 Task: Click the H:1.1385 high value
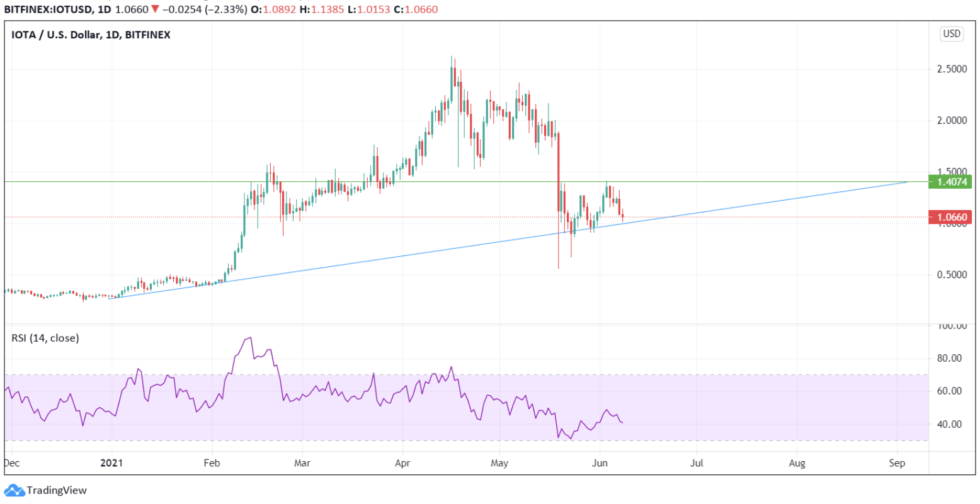[321, 9]
